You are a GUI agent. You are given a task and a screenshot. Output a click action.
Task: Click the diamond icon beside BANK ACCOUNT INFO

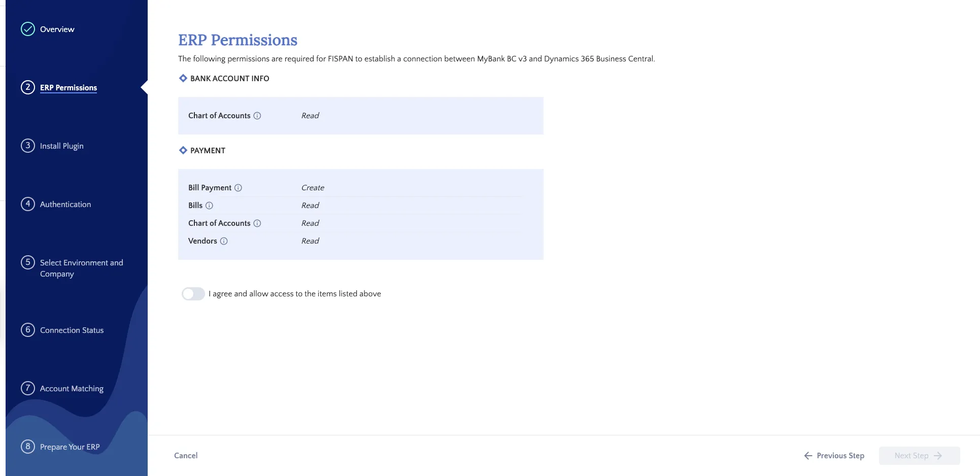click(x=183, y=78)
